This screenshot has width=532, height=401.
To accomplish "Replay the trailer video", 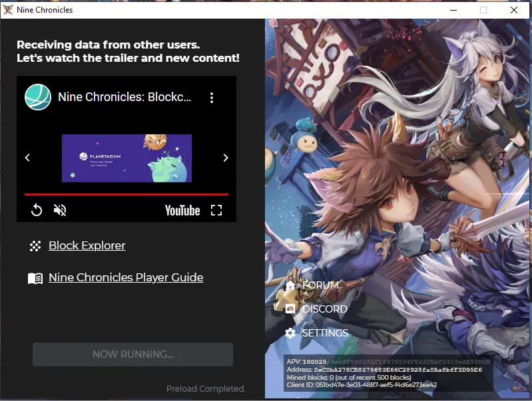I will coord(37,210).
